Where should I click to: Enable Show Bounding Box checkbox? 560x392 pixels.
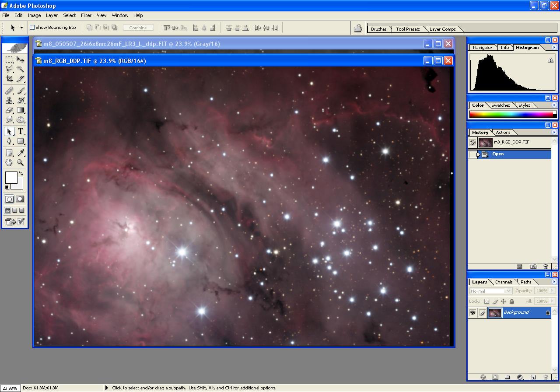32,28
